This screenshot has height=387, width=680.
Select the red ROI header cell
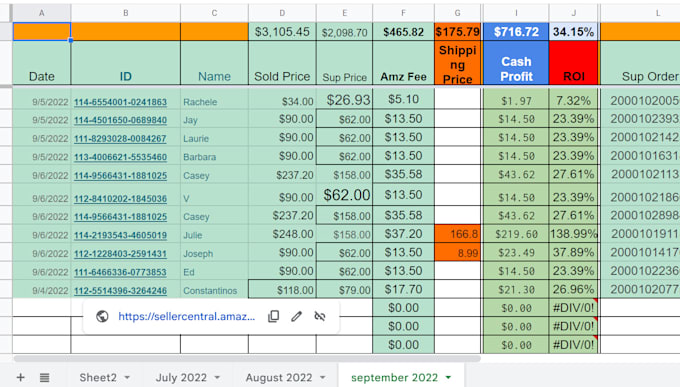tap(574, 63)
